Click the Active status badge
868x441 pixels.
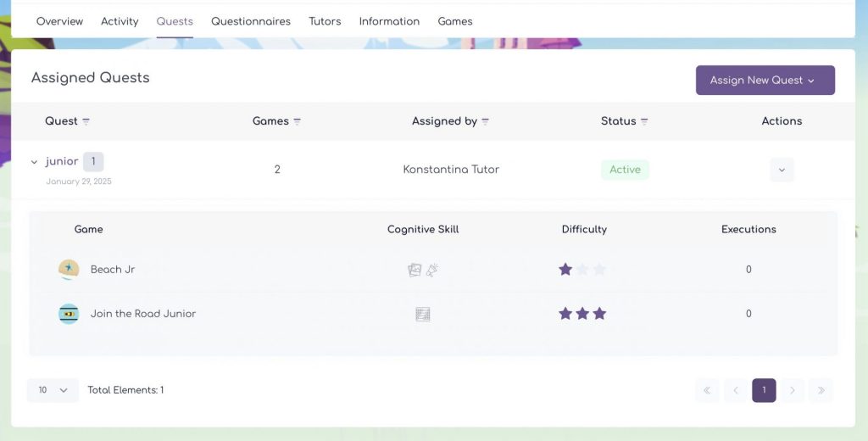point(625,170)
